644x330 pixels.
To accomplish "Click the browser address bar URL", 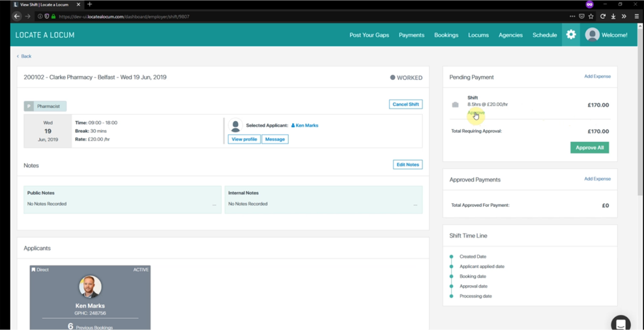I will [124, 17].
